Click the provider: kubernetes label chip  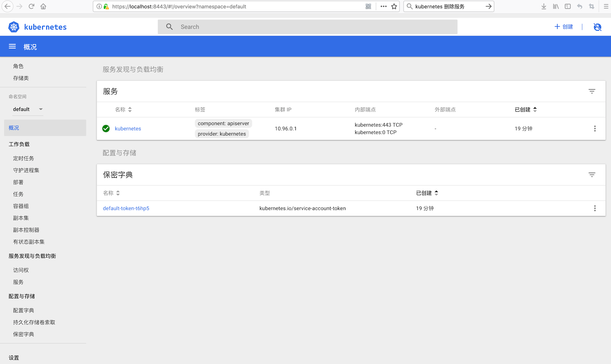point(222,134)
